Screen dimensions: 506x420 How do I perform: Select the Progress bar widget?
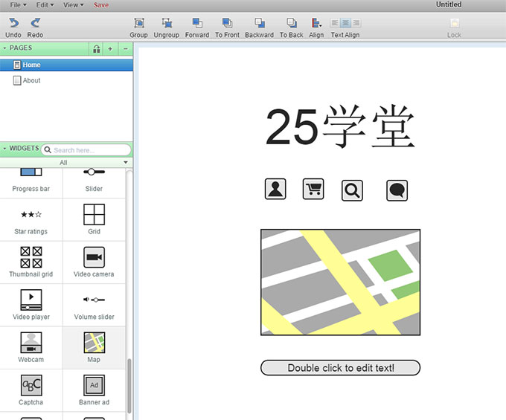point(31,181)
